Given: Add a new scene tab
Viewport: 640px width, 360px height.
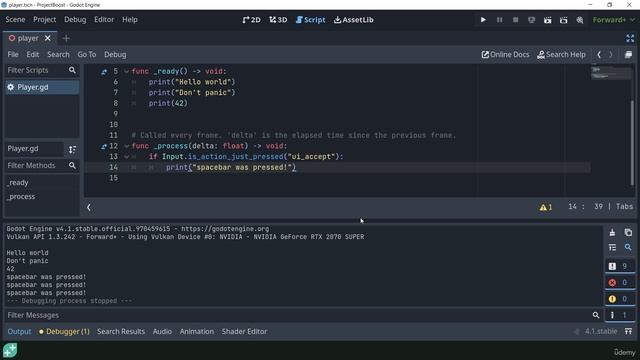Looking at the screenshot, I should [66, 38].
